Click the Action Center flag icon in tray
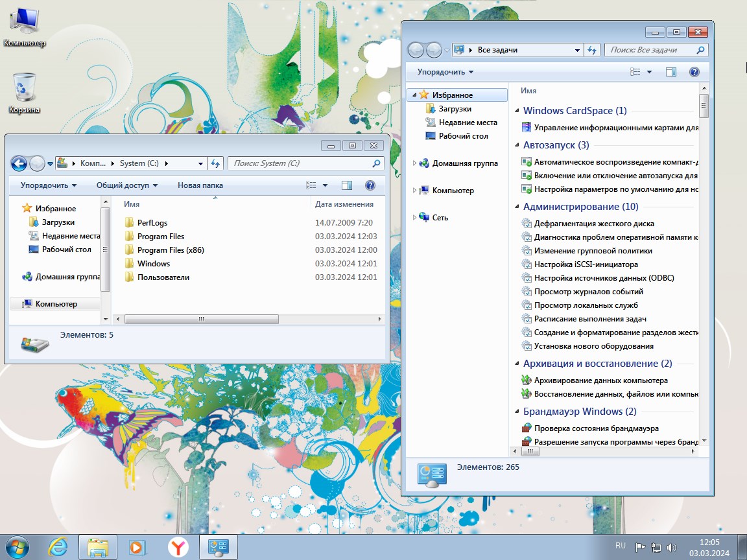Screen dimensions: 747x560 [x=640, y=547]
